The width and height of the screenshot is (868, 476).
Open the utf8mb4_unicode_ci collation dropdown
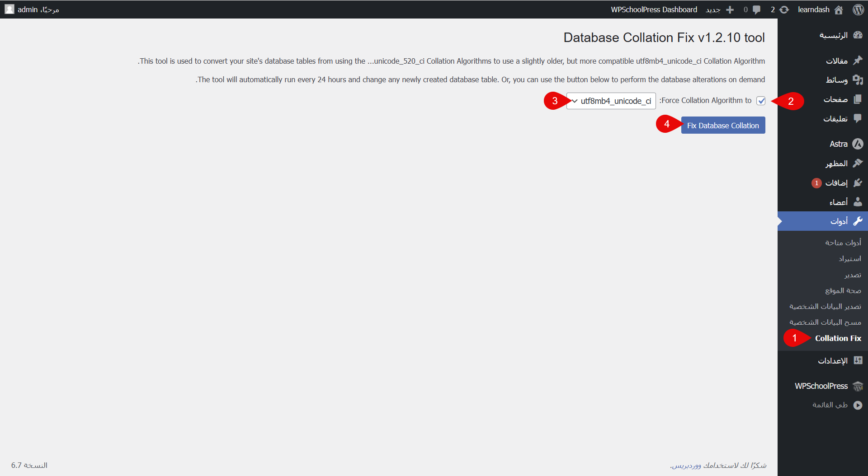[611, 101]
